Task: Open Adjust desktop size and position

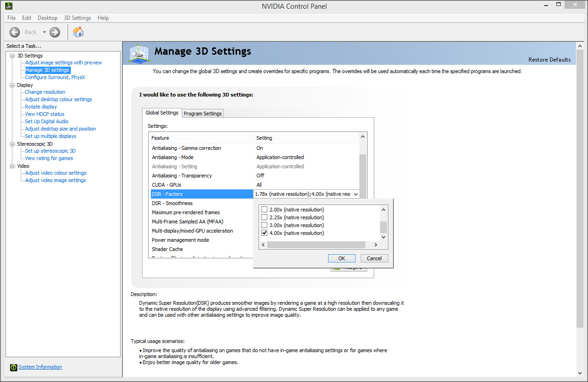Action: [x=60, y=129]
